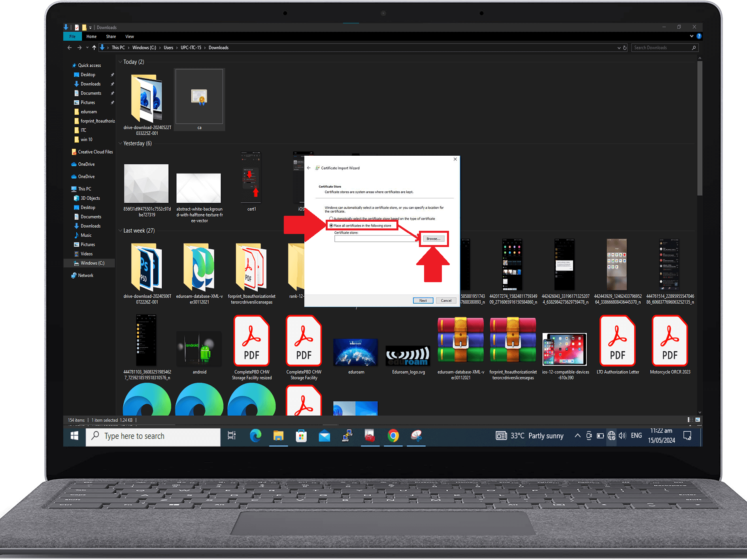Select eduroam-database-XML WinRAR archive
The height and width of the screenshot is (560, 747).
click(x=460, y=348)
